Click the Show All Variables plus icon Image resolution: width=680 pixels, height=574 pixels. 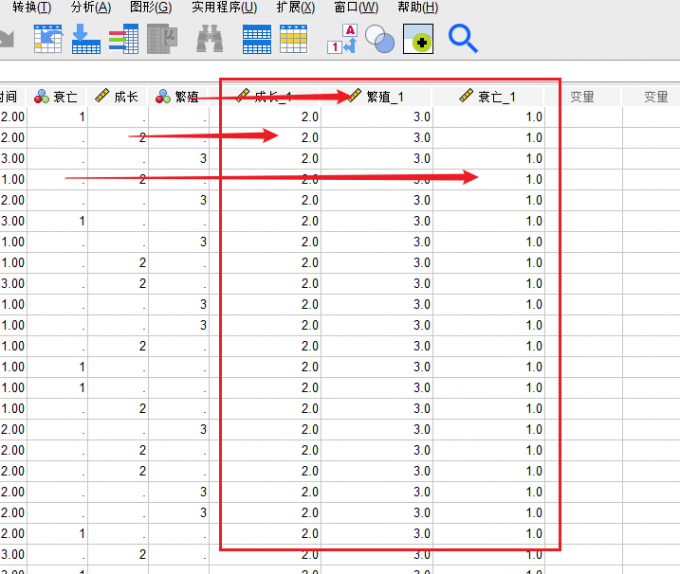pyautogui.click(x=418, y=39)
